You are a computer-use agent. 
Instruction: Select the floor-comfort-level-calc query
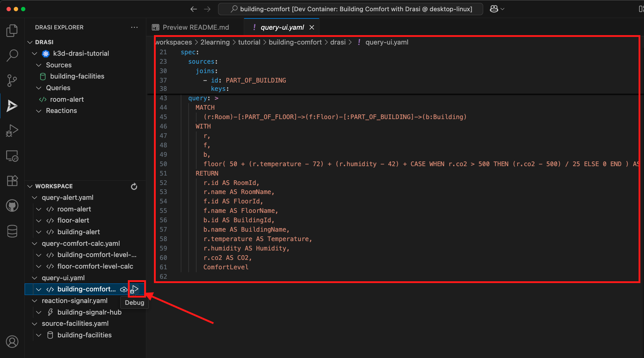pyautogui.click(x=95, y=266)
